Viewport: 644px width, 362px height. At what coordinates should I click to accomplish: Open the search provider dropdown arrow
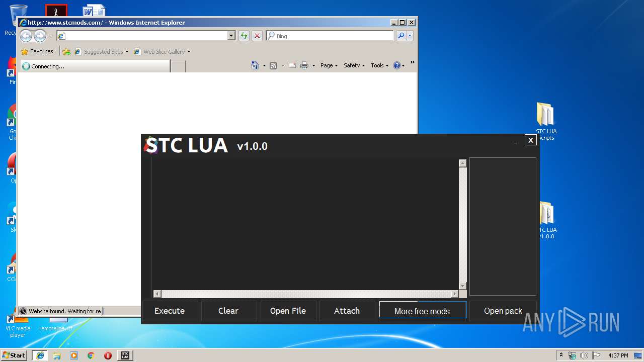pos(410,36)
